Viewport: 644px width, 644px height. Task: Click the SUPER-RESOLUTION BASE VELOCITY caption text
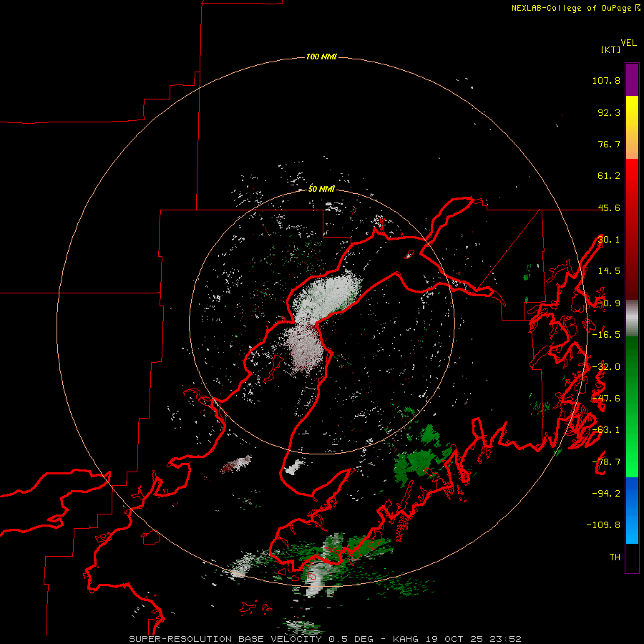[225, 639]
